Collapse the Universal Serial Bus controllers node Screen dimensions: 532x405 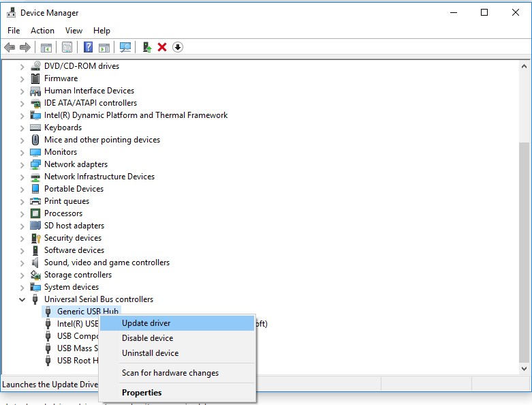[x=22, y=299]
